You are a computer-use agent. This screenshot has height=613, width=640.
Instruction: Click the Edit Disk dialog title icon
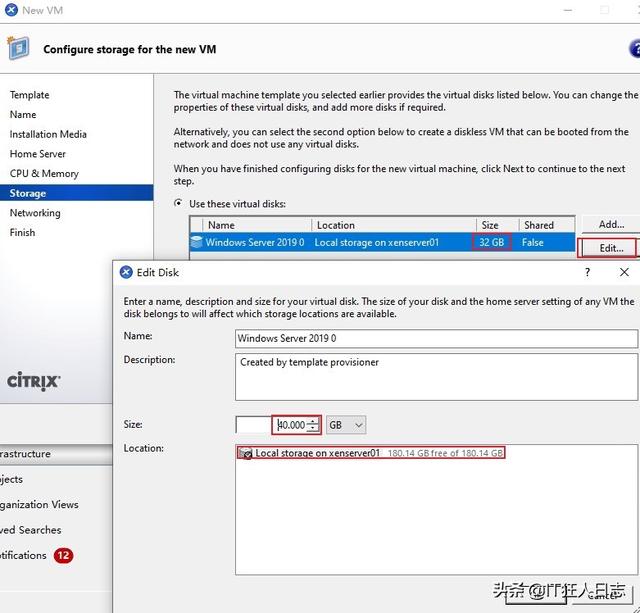(x=126, y=272)
